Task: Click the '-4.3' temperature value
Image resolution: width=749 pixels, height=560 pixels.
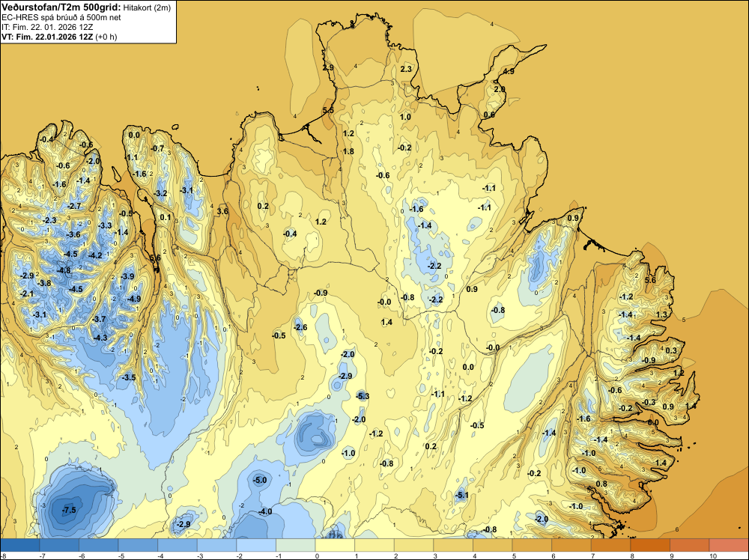Action: click(x=100, y=338)
